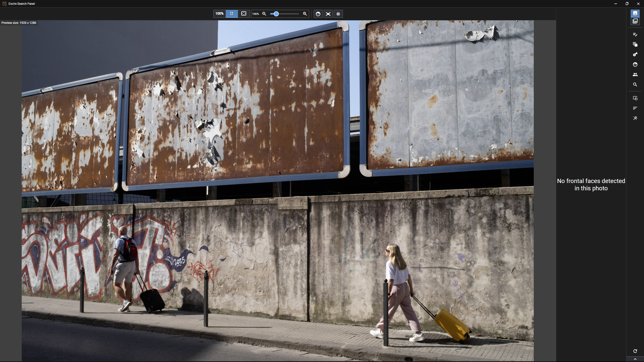Click the 106% zoom percentage field
Viewport: 644px width, 362px height.
tap(256, 14)
